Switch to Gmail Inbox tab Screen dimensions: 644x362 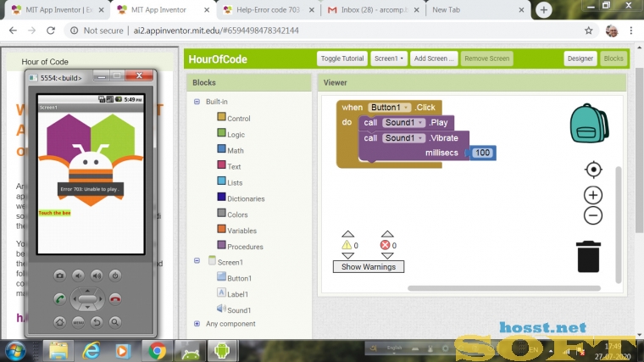374,10
